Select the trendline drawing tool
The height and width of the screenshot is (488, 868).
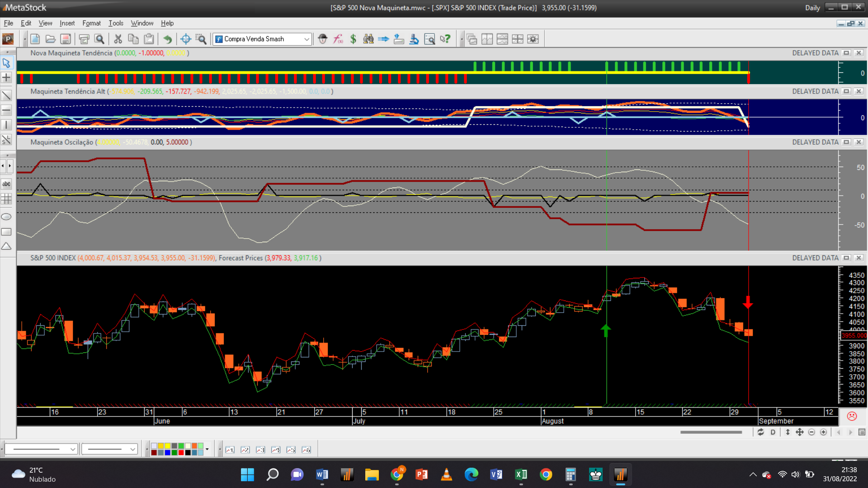6,96
